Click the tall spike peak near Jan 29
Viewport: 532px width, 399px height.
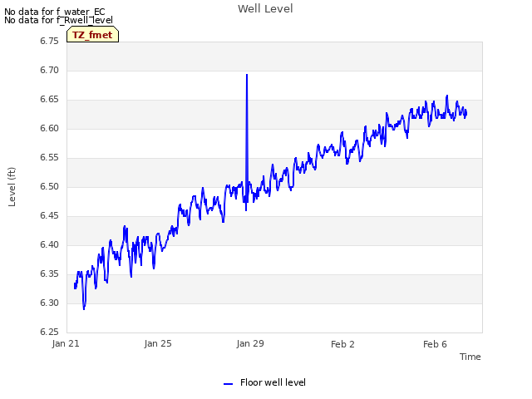(247, 75)
